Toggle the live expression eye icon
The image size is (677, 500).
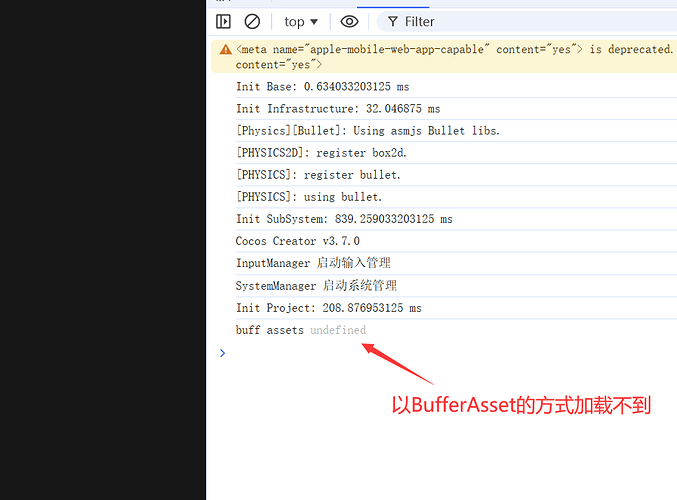[349, 21]
